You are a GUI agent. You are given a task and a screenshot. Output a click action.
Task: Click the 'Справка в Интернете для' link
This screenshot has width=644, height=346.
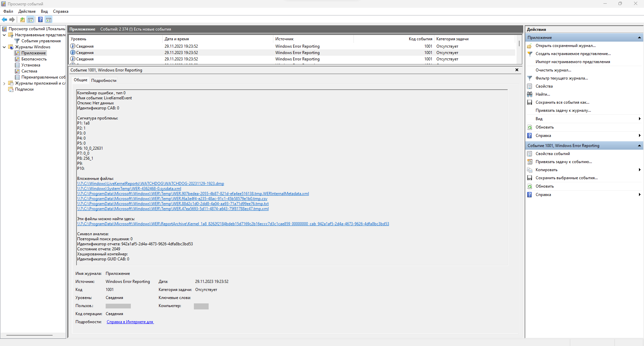[130, 322]
